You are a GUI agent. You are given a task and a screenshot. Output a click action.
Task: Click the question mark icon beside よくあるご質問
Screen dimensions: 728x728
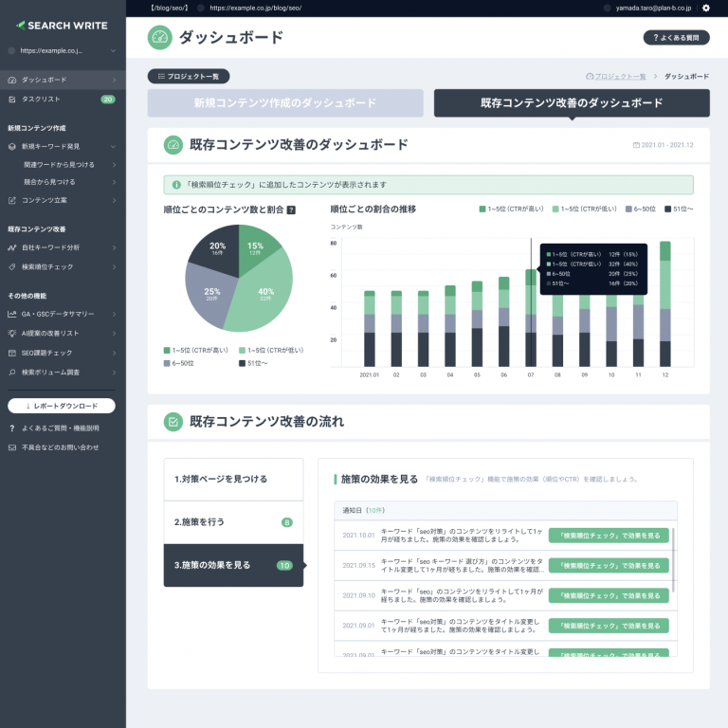pyautogui.click(x=12, y=428)
